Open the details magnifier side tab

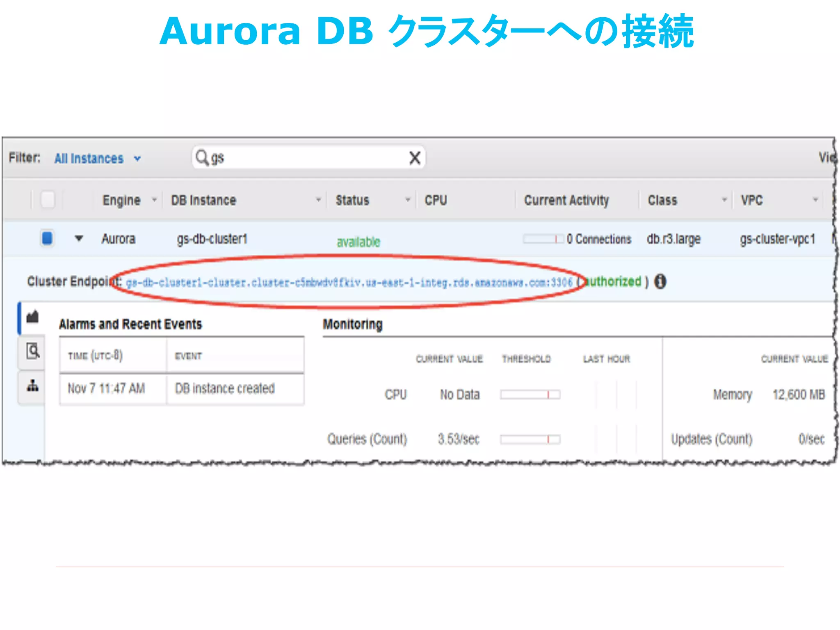point(32,352)
